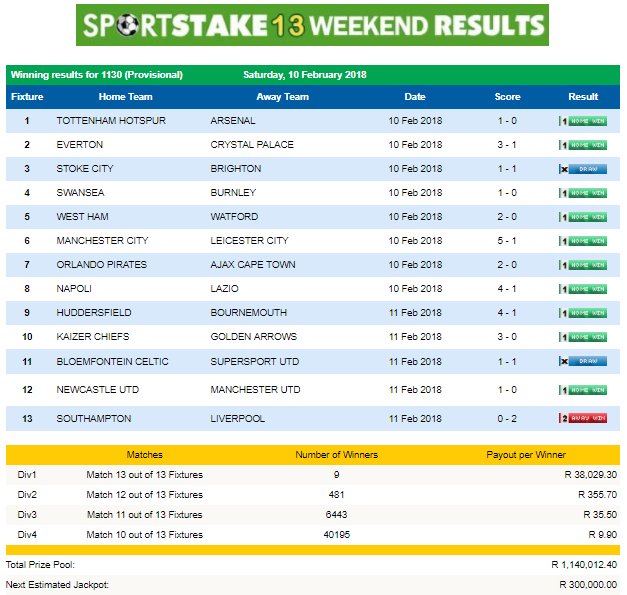The width and height of the screenshot is (627, 595).
Task: Click the Home Win badge in Newcastle Utd row
Action: (x=583, y=390)
